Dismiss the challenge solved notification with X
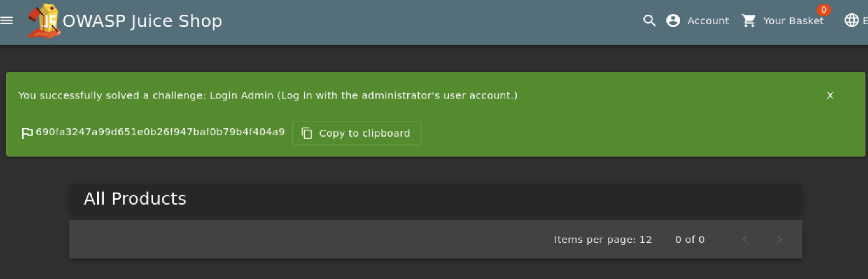 (x=830, y=96)
